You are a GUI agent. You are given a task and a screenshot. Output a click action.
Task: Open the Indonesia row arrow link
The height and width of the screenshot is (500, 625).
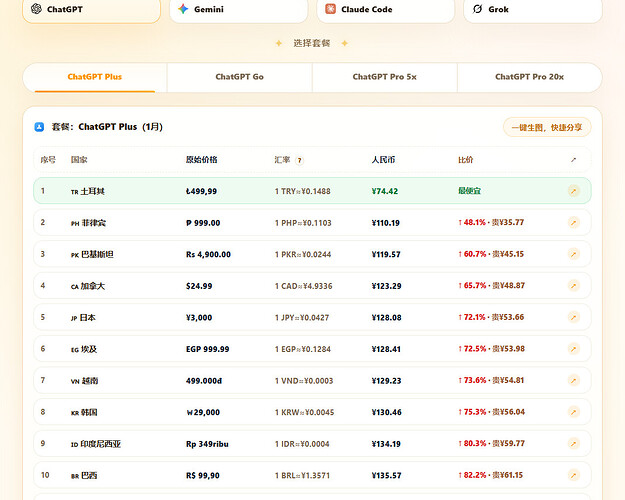(573, 443)
